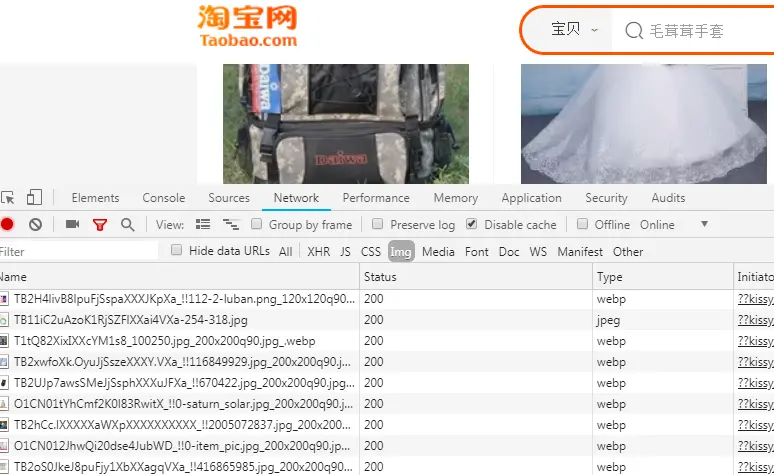Filter requests by XHR
Image resolution: width=774 pixels, height=475 pixels.
[318, 252]
